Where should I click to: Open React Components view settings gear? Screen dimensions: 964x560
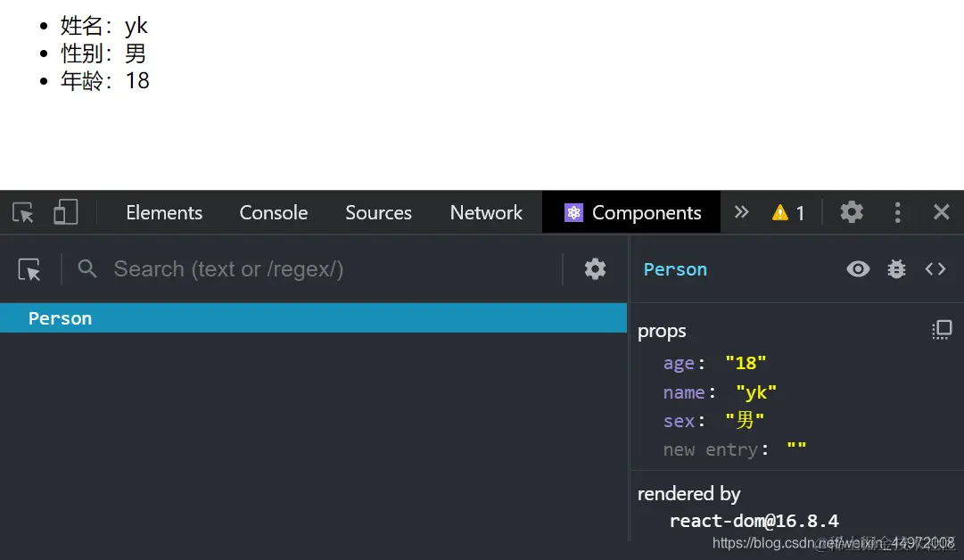coord(595,269)
